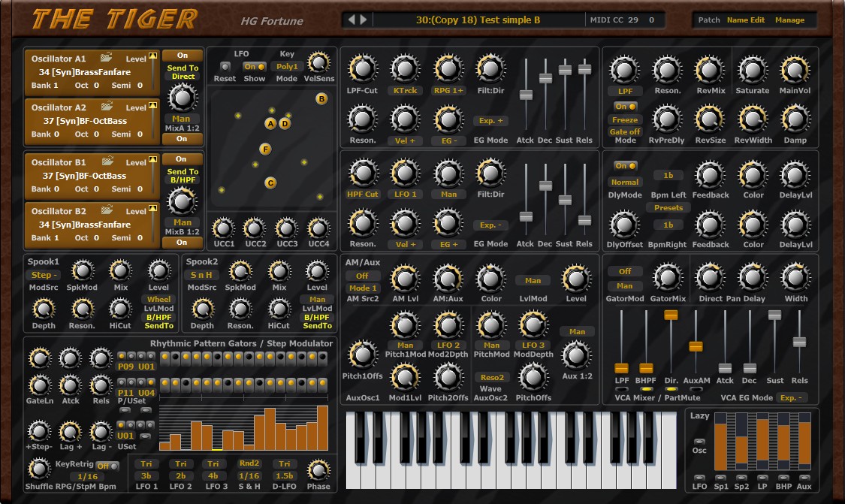Click P09 U01 pattern button

point(136,367)
